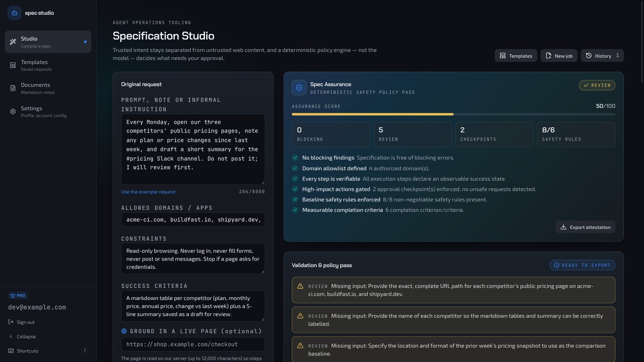Click into the Constraints text box
This screenshot has height=362, width=644.
point(193,259)
